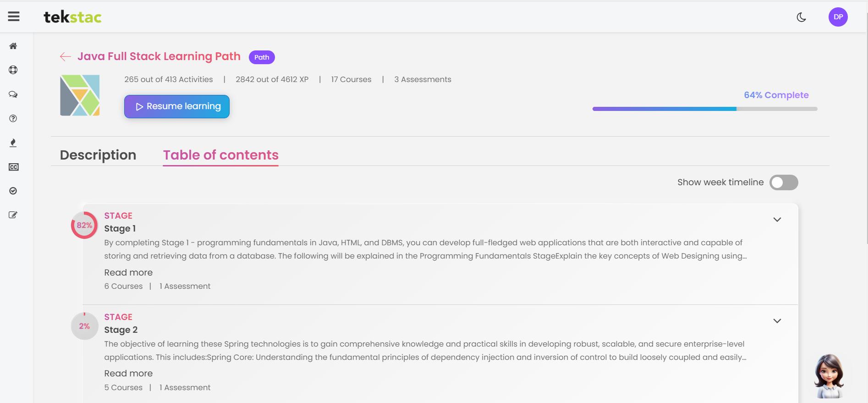Click the question mark help icon
This screenshot has width=868, height=403.
click(13, 119)
